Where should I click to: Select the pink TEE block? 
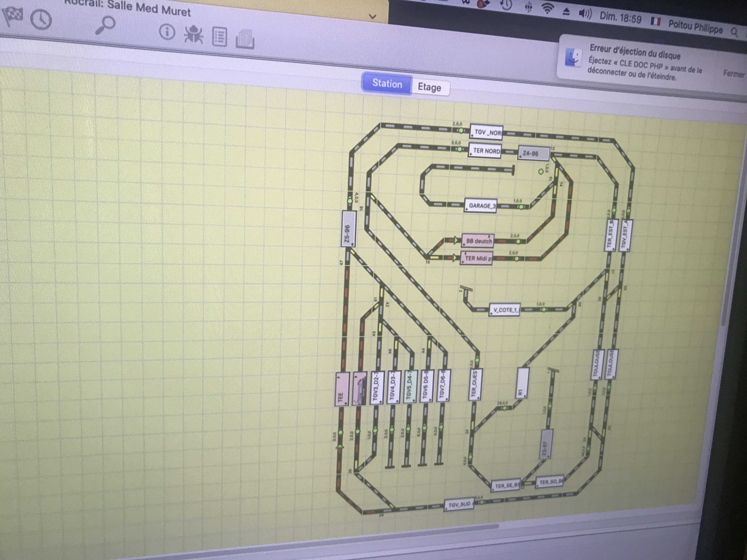click(342, 389)
